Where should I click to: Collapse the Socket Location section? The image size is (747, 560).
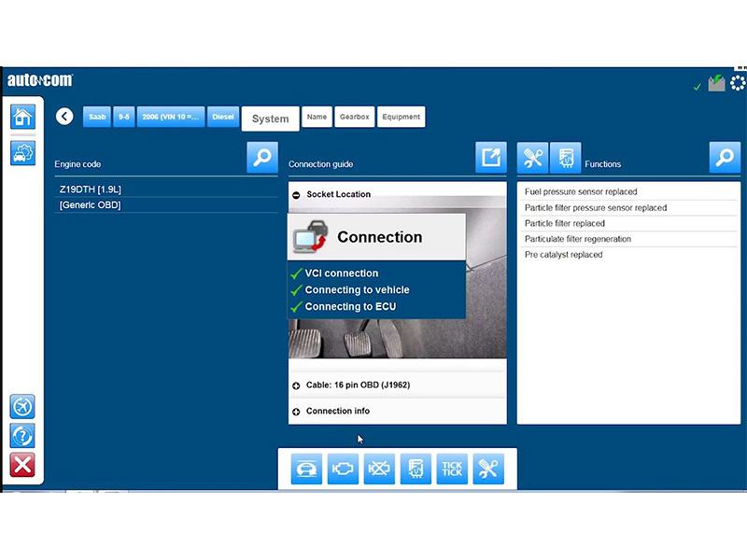pos(296,195)
